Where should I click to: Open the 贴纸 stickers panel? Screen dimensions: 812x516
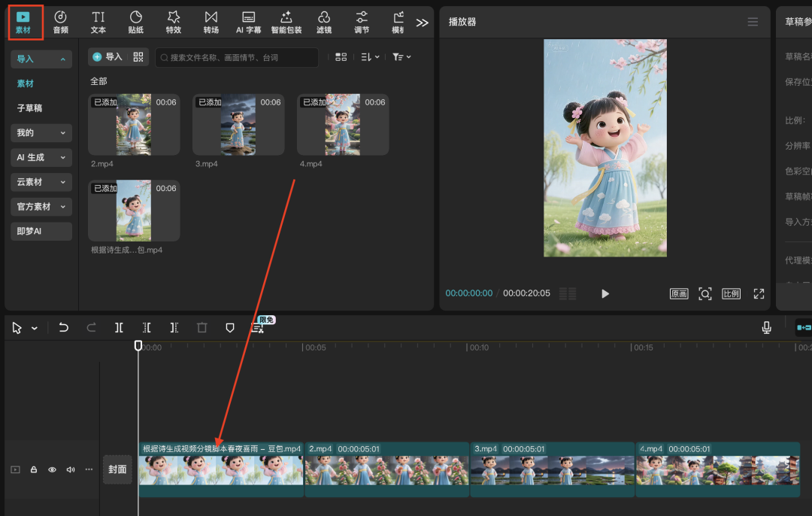click(136, 22)
